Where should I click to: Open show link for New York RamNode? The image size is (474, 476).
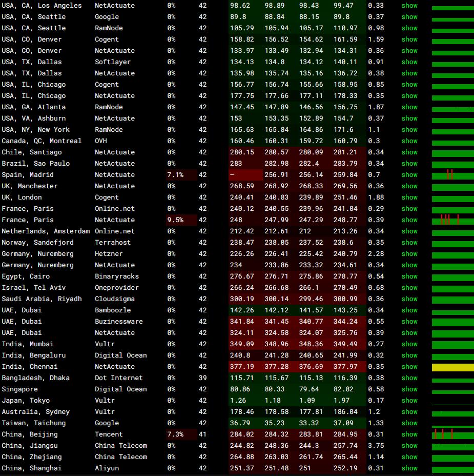[x=409, y=130]
